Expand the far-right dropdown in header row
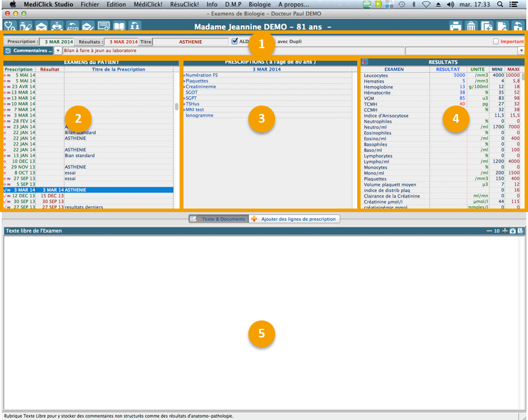 point(521,50)
